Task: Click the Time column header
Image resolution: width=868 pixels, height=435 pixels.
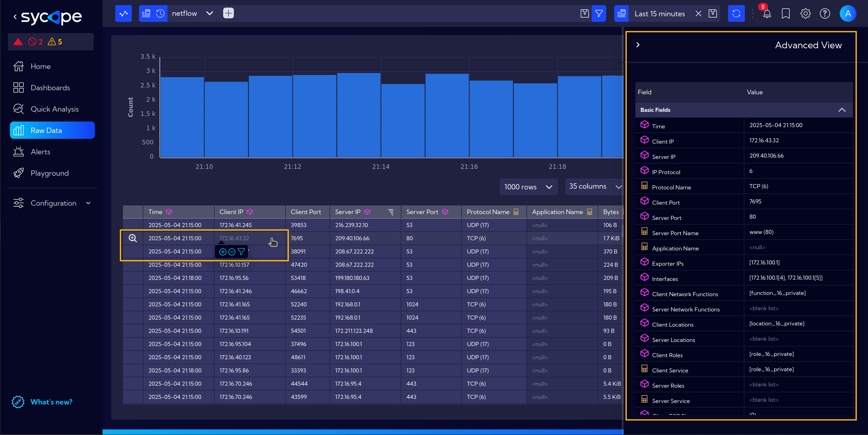Action: tap(178, 212)
